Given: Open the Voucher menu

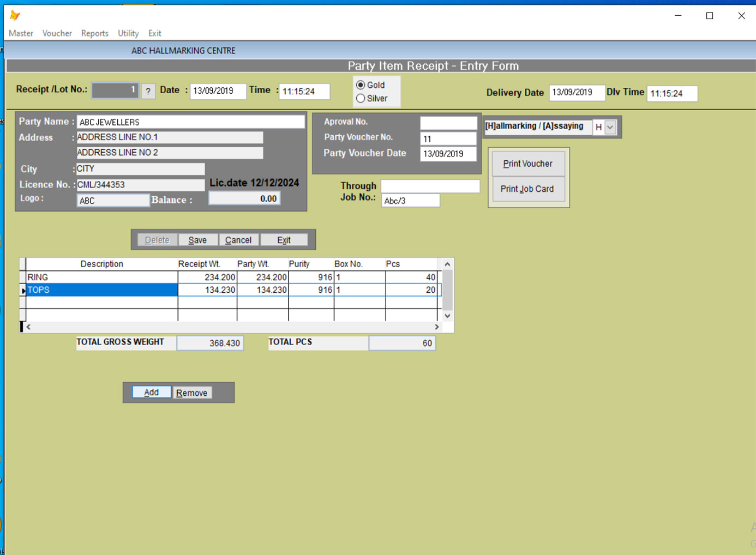Looking at the screenshot, I should click(x=57, y=33).
